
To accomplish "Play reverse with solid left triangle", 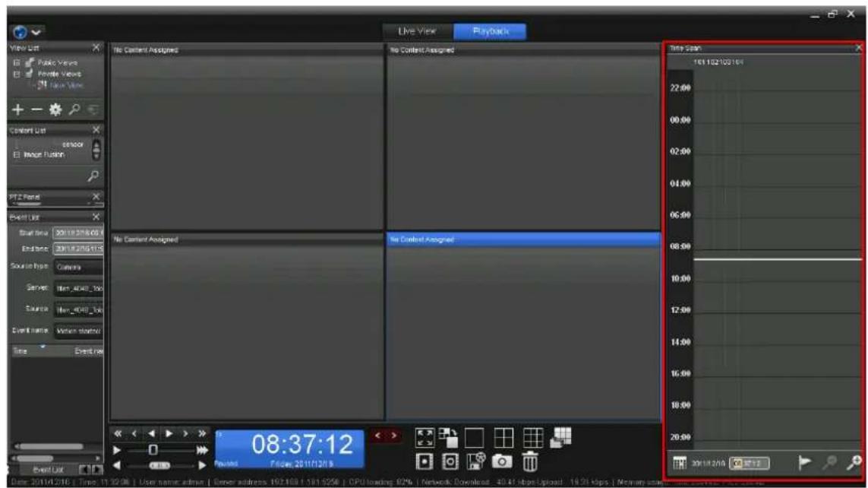I will pyautogui.click(x=151, y=434).
